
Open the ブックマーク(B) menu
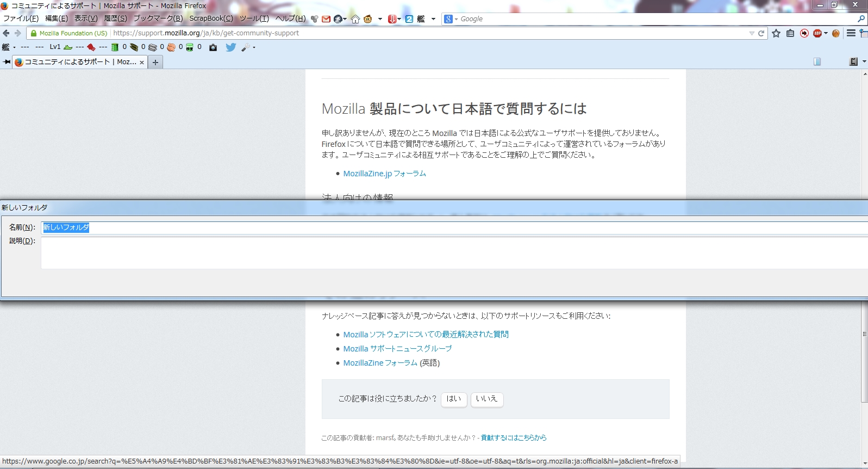158,18
